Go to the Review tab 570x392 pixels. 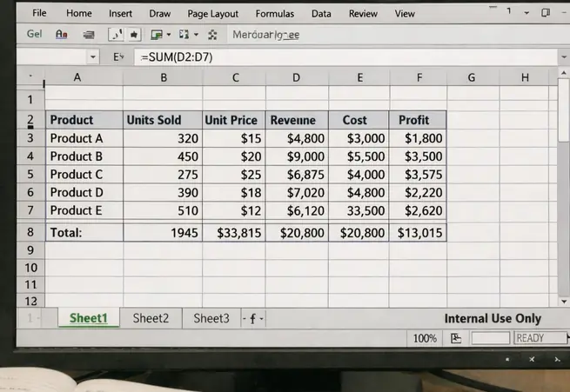coord(363,14)
